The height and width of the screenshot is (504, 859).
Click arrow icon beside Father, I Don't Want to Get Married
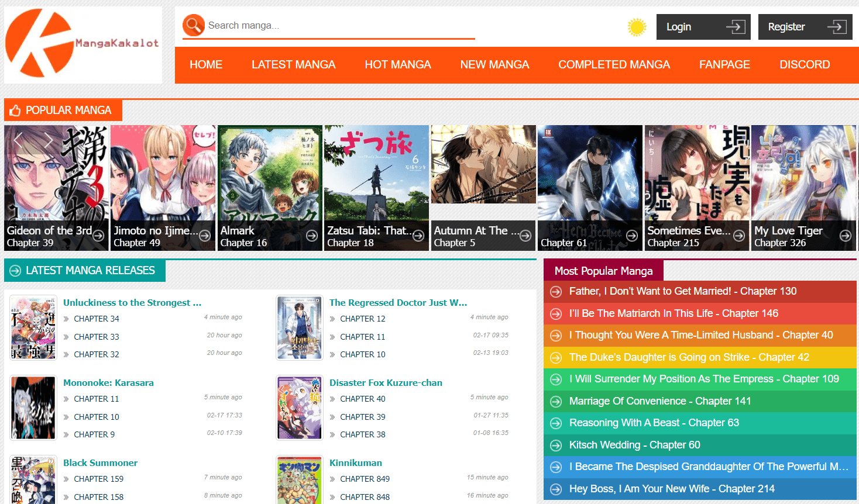coord(556,292)
